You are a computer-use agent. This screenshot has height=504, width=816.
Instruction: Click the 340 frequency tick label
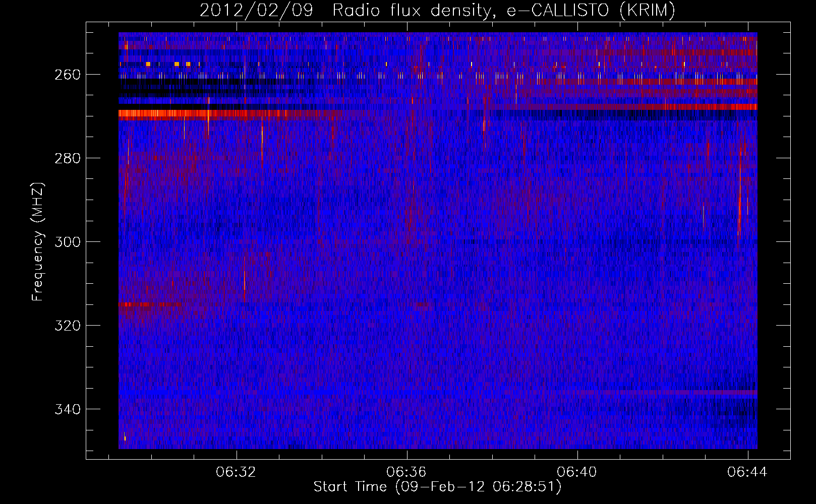(68, 410)
